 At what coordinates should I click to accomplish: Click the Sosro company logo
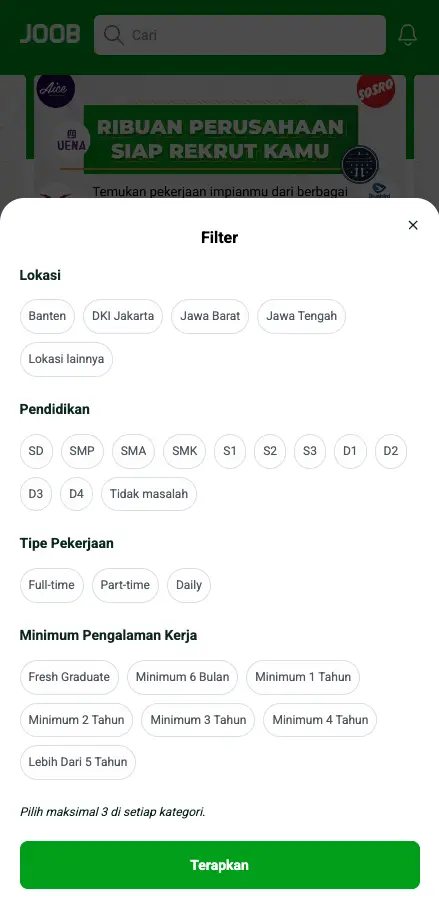coord(376,90)
